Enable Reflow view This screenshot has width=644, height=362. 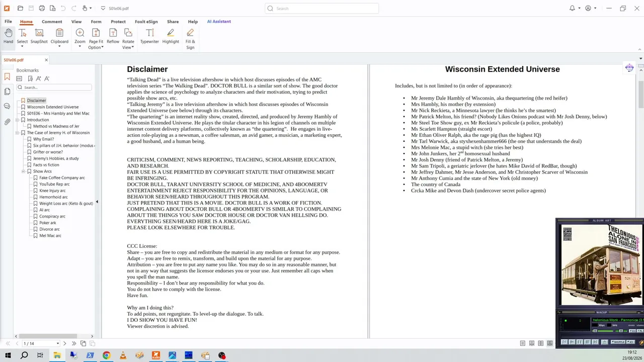point(113,36)
